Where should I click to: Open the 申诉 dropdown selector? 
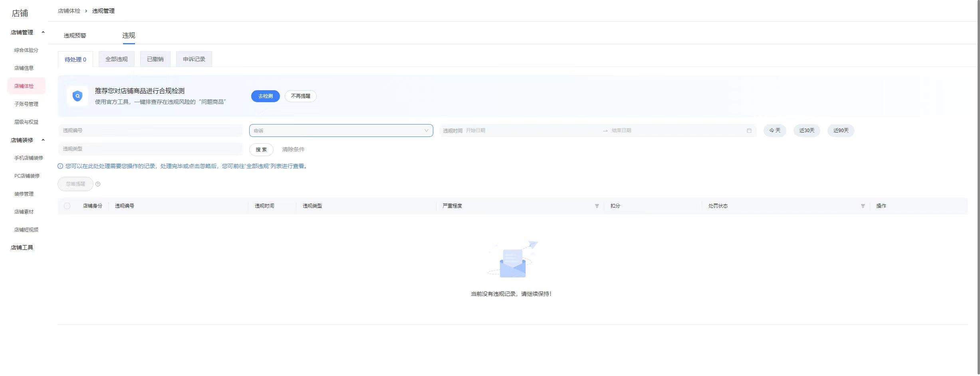point(341,131)
